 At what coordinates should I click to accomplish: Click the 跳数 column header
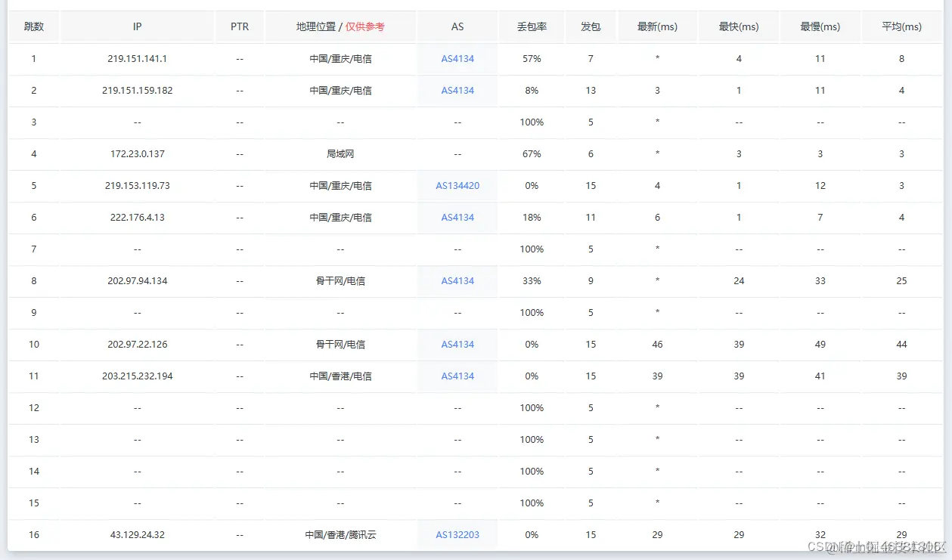pos(33,26)
